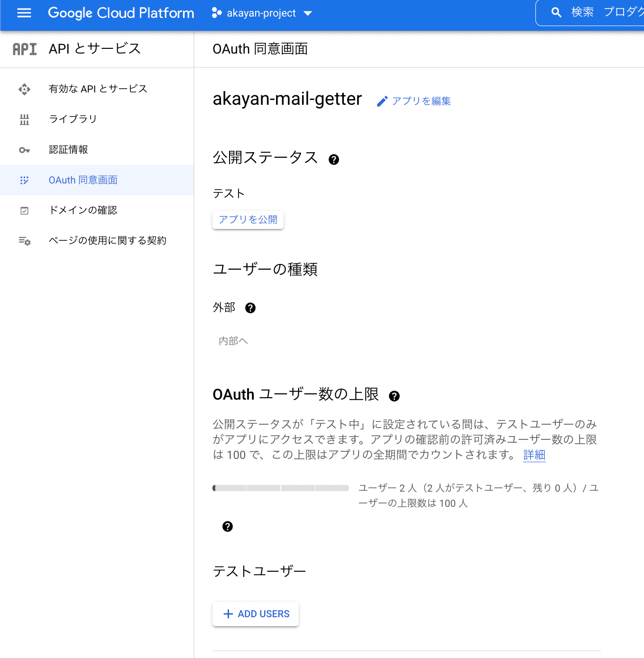644x658 pixels.
Task: Open ドメインの確認 menu item
Action: point(97,210)
